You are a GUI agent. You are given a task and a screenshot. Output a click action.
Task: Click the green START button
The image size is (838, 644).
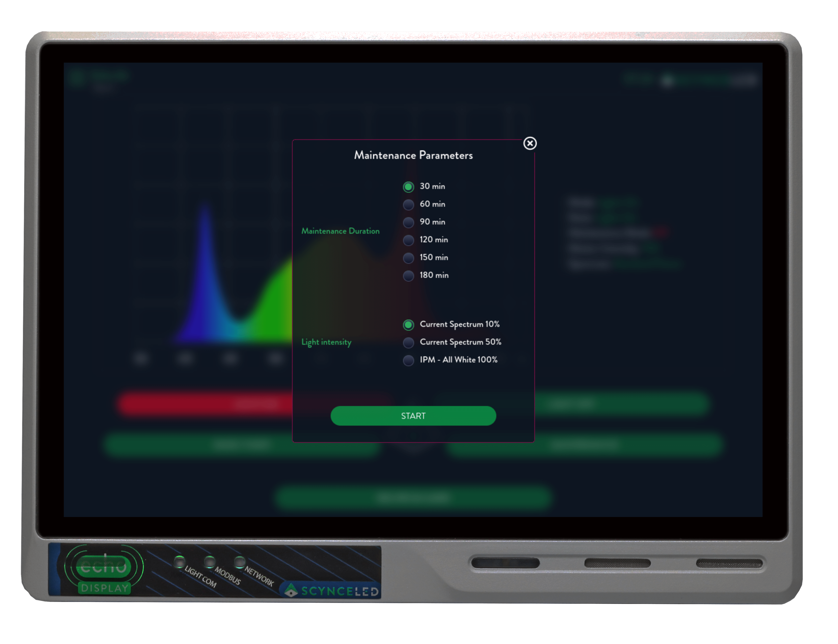coord(413,415)
